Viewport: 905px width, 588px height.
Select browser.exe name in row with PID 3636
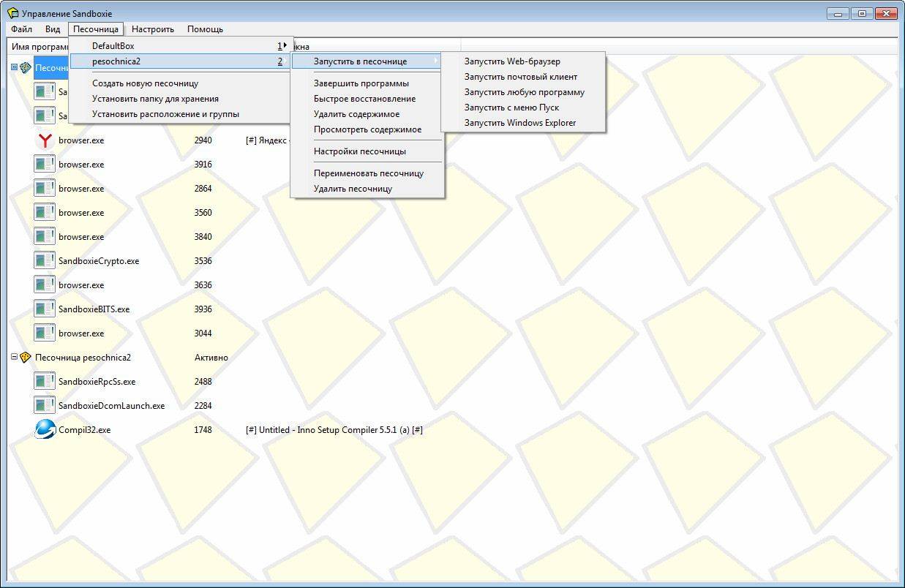click(81, 285)
